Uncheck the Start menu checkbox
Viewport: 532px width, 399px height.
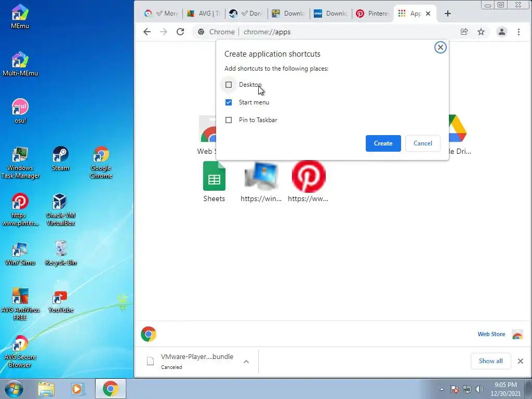[x=229, y=102]
